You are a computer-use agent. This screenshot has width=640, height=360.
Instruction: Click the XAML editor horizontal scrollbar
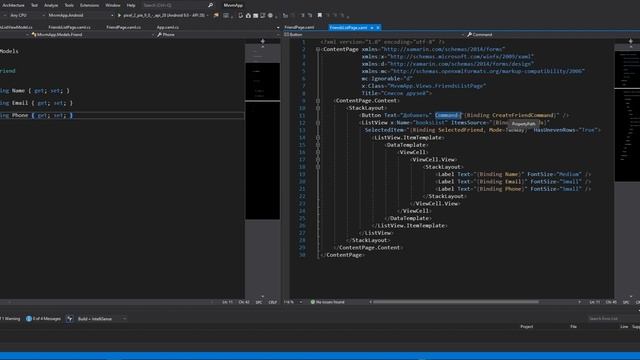coord(456,302)
